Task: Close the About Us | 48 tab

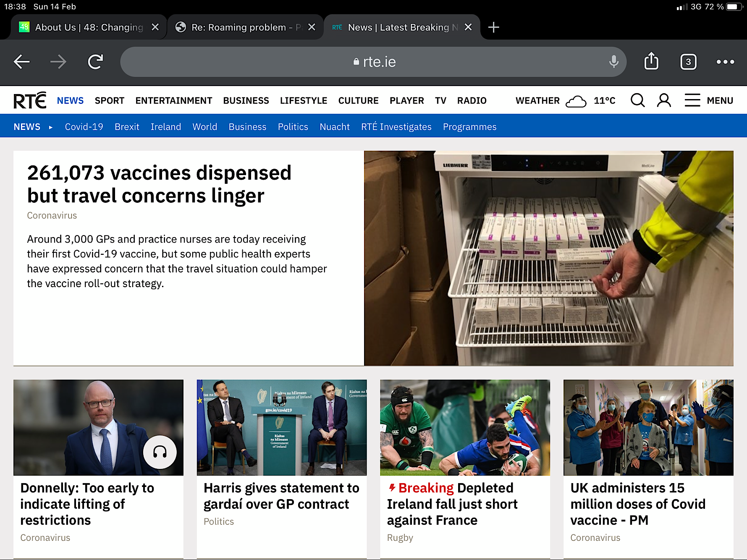Action: point(155,27)
